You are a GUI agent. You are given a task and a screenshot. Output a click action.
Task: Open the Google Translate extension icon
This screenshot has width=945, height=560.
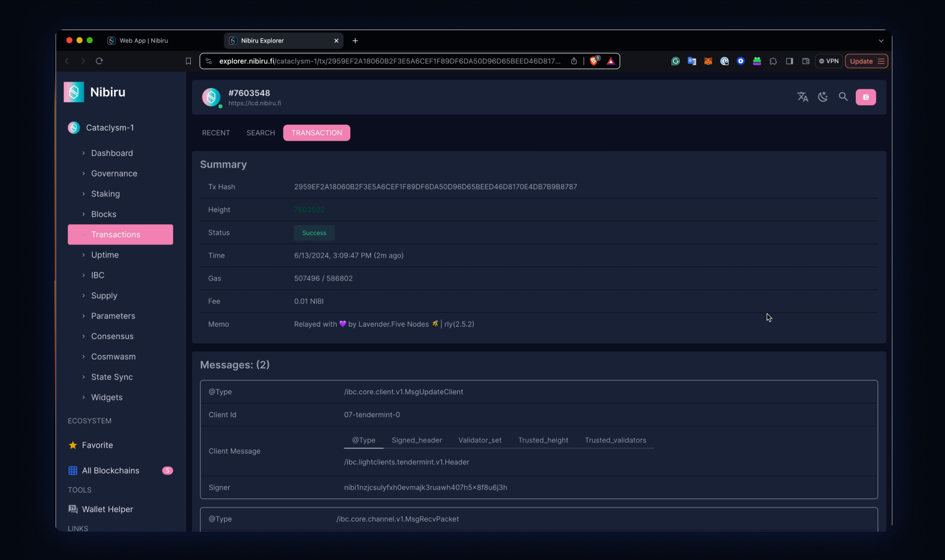point(692,61)
